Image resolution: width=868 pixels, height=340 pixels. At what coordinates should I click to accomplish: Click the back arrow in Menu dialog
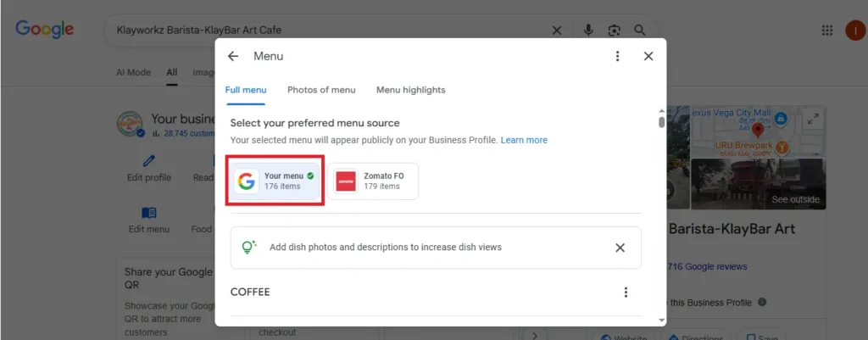pyautogui.click(x=233, y=56)
